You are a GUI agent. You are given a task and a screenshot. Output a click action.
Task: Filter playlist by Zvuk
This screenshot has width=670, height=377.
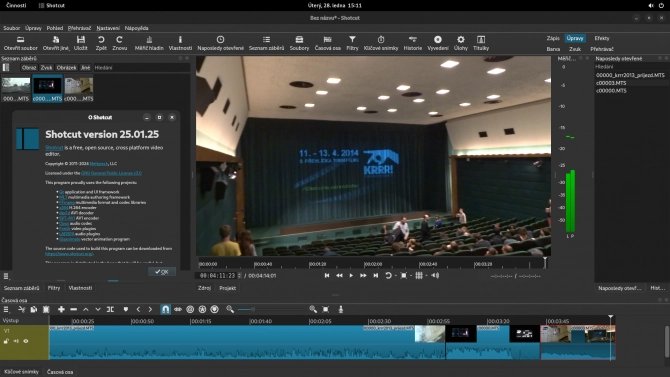(x=46, y=68)
